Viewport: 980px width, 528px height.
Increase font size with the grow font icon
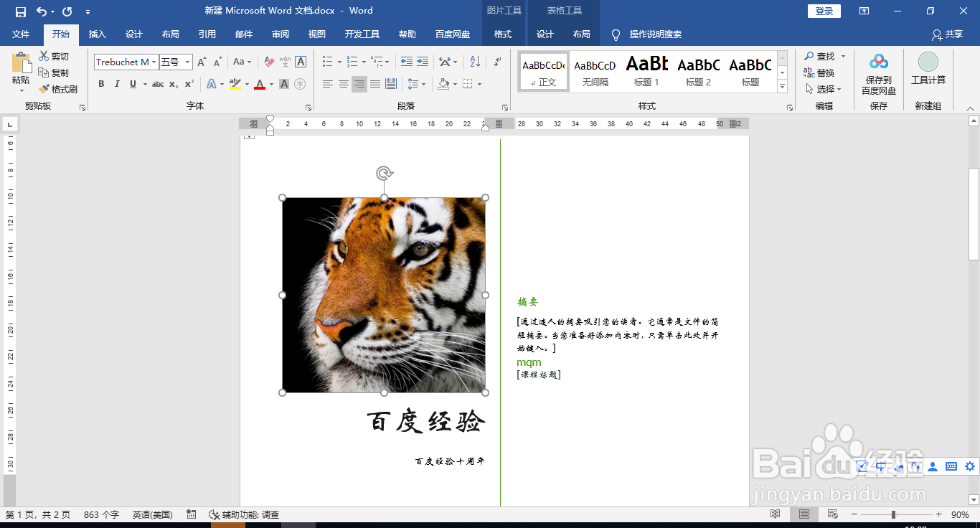point(202,62)
